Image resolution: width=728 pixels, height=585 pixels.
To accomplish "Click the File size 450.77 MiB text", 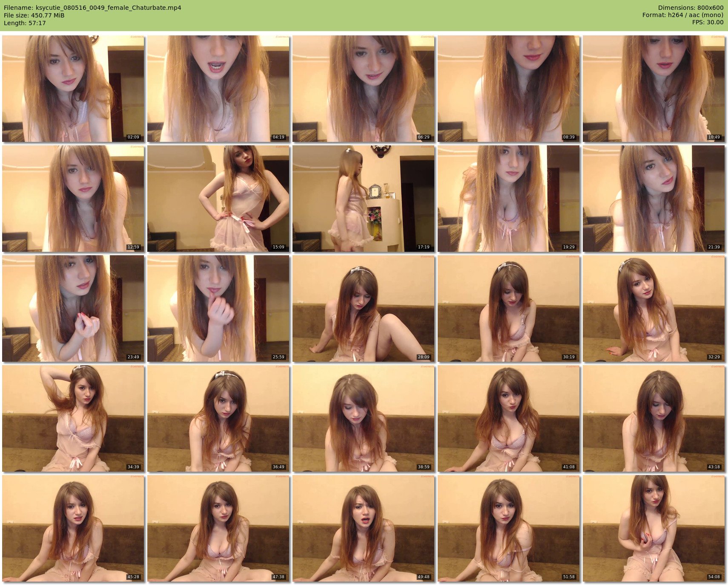I will [x=34, y=15].
